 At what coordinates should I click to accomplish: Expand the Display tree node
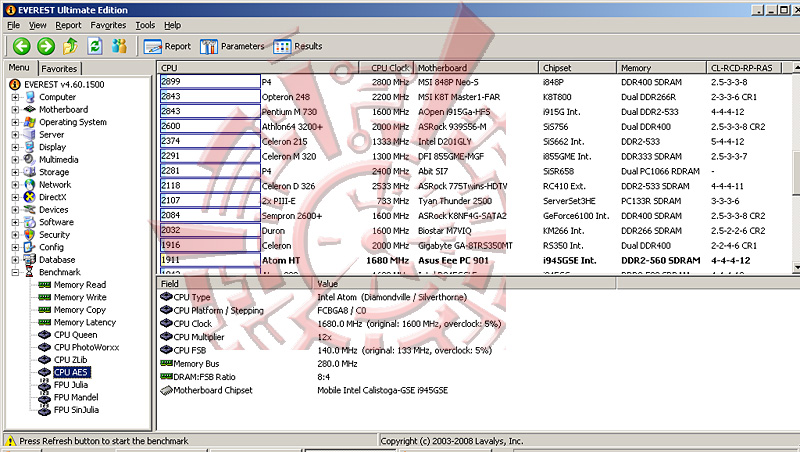[15, 147]
